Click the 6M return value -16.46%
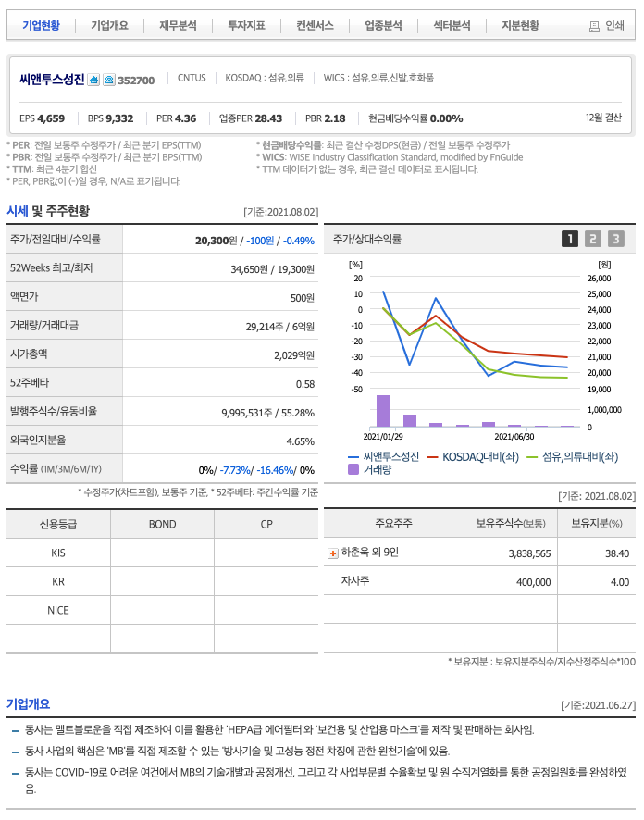This screenshot has height=820, width=644. click(x=275, y=470)
